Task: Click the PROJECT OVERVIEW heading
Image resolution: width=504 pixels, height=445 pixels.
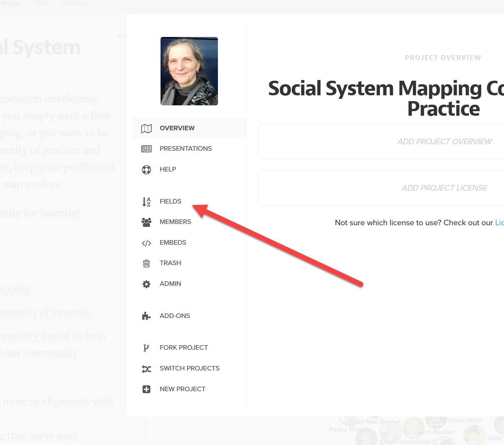Action: [x=443, y=58]
